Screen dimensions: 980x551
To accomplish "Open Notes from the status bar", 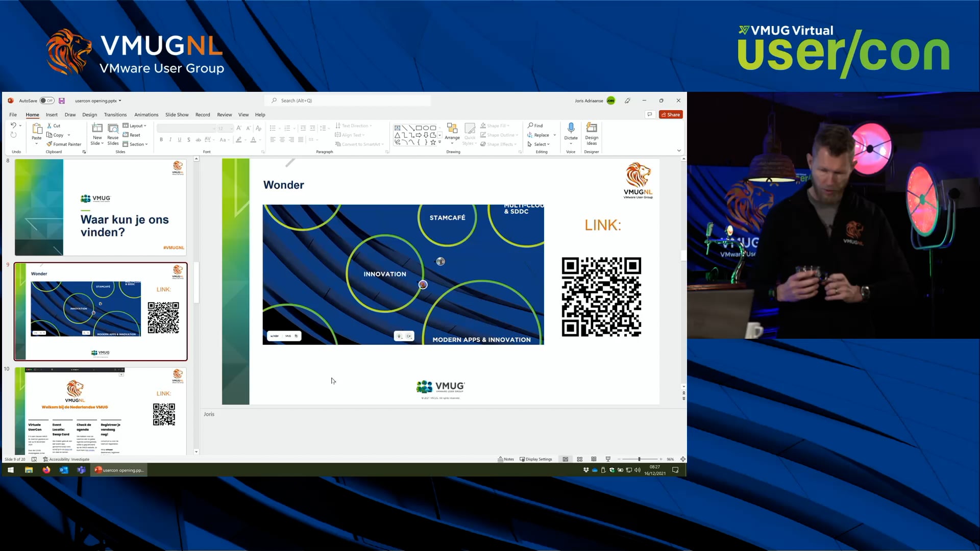I will [x=505, y=459].
